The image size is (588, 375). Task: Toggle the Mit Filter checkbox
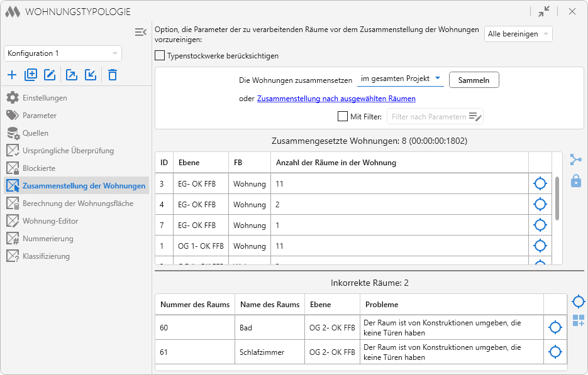pyautogui.click(x=343, y=116)
